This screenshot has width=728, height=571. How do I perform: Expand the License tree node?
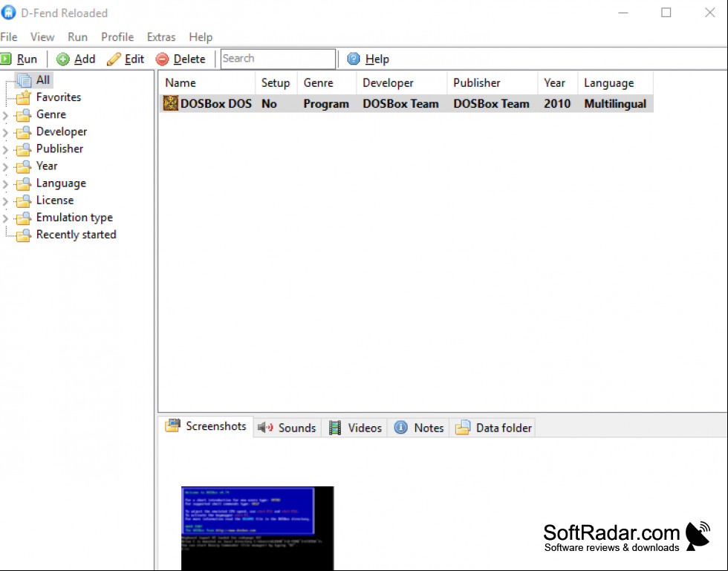(x=6, y=201)
